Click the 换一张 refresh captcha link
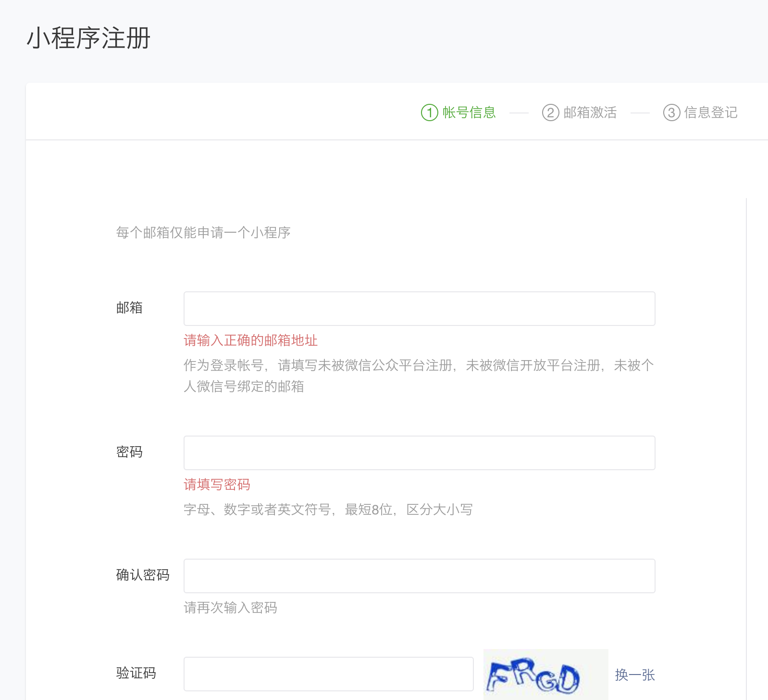Viewport: 768px width, 700px height. tap(635, 675)
